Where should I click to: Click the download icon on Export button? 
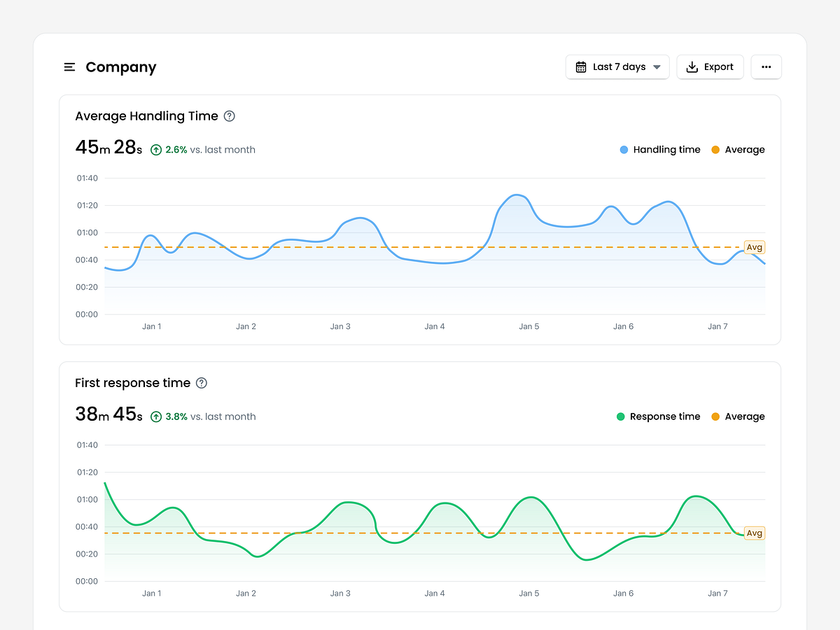692,66
